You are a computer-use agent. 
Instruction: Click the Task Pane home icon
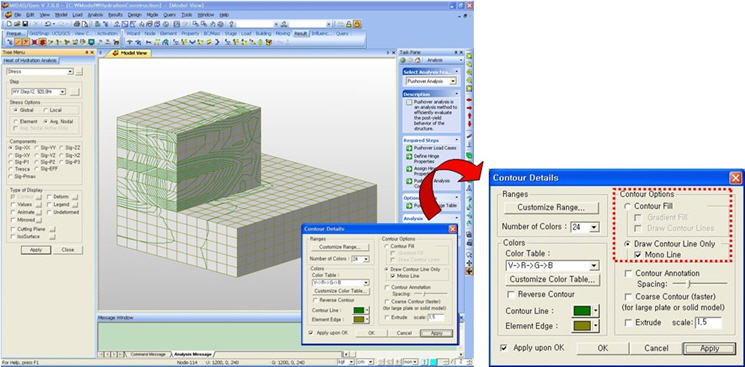[418, 60]
